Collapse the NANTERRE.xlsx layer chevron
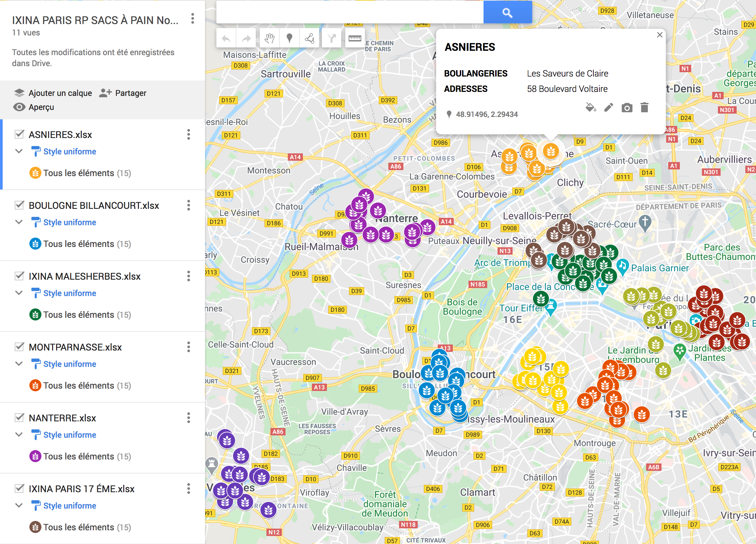 click(x=19, y=434)
